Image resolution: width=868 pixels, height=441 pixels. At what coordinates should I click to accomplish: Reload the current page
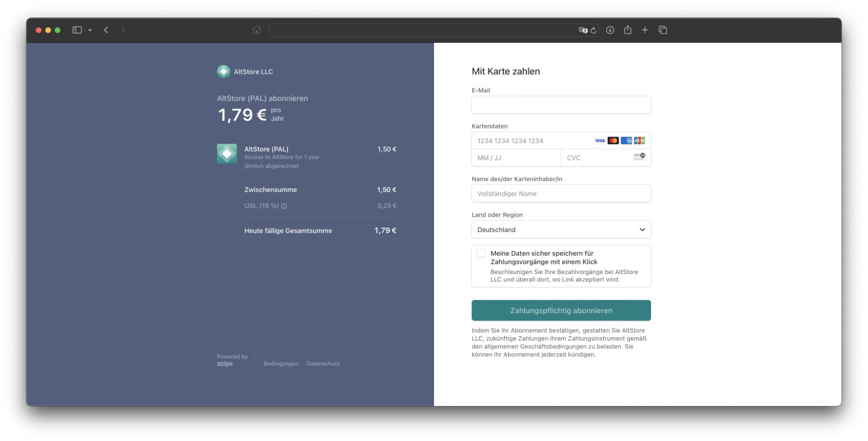[594, 30]
